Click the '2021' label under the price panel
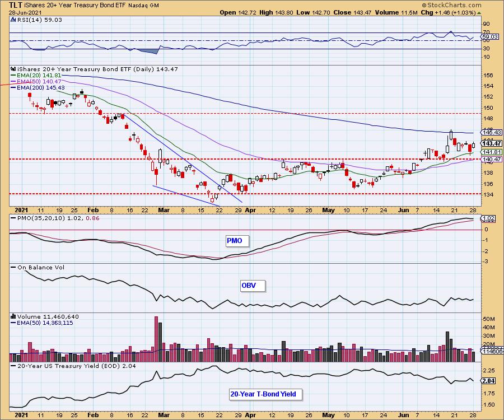This screenshot has width=504, height=420. 21,210
